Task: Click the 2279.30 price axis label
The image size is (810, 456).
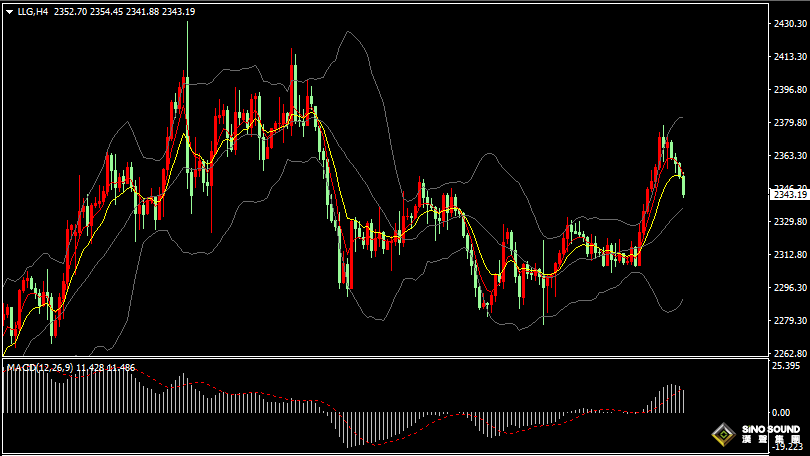Action: (x=789, y=321)
